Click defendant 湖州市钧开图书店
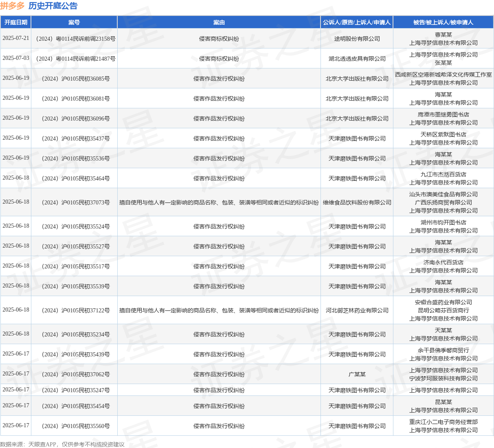 [x=444, y=222]
